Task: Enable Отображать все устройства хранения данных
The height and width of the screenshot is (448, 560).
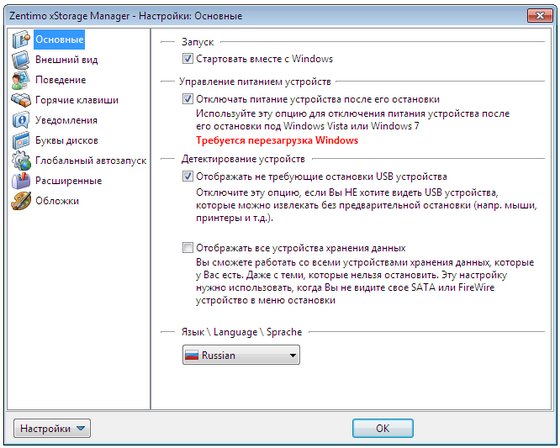Action: (188, 247)
